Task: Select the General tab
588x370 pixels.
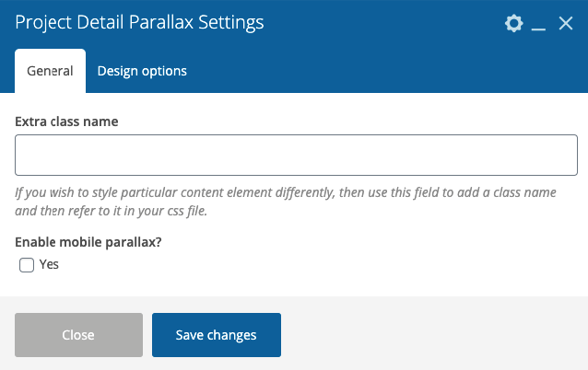Action: 51,71
